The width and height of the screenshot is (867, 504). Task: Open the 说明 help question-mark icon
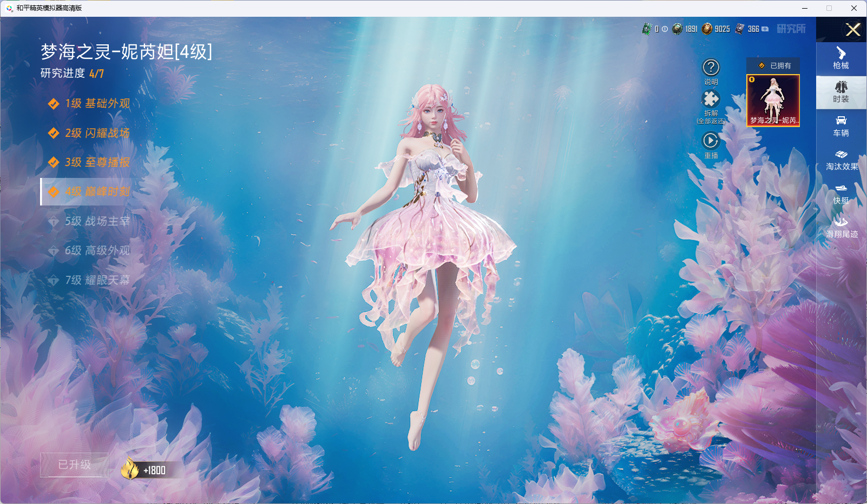pos(711,68)
